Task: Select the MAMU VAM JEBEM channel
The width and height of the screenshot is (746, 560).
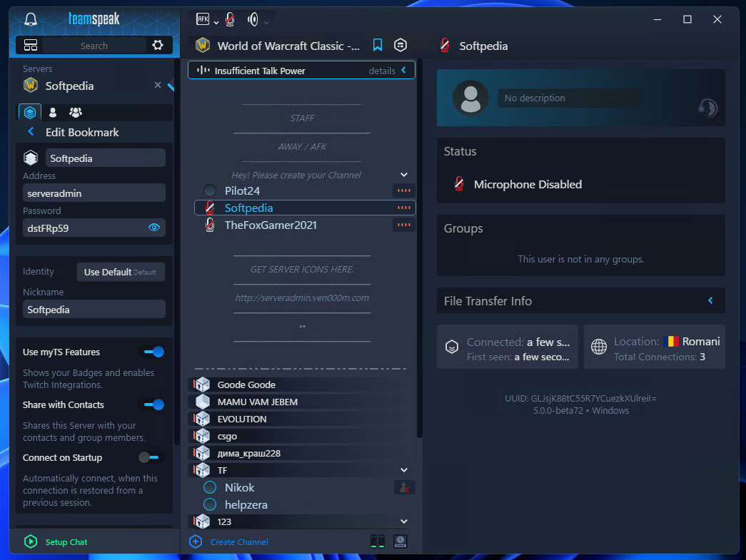Action: (302, 402)
